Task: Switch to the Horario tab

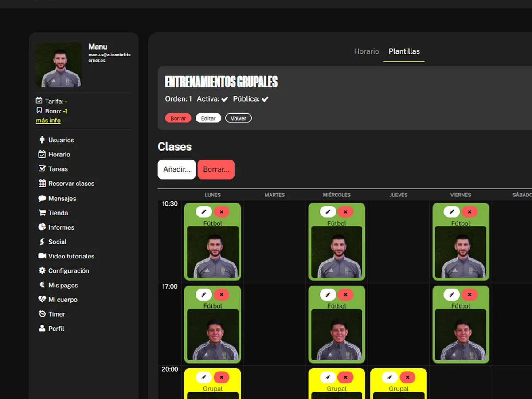Action: click(366, 51)
